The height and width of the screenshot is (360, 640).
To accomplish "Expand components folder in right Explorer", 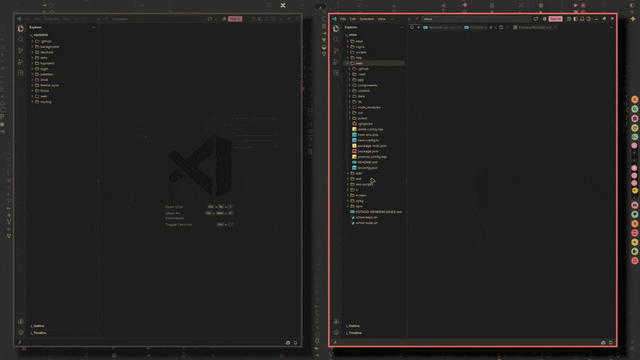I will click(x=375, y=85).
